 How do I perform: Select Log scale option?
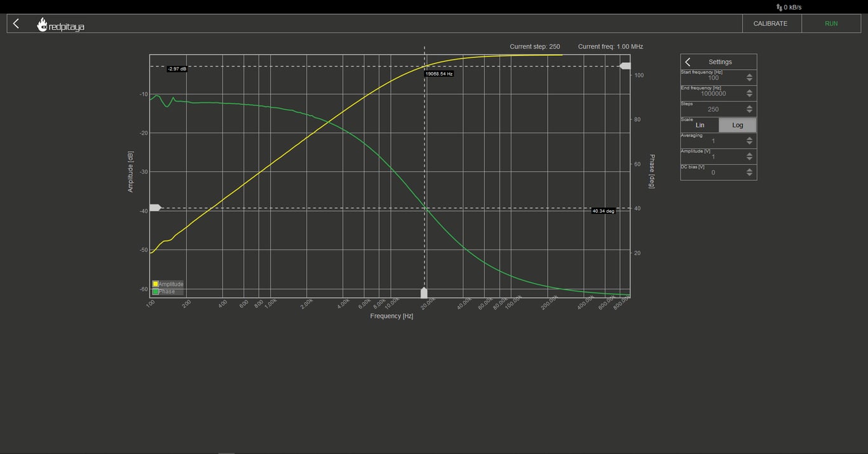click(737, 125)
